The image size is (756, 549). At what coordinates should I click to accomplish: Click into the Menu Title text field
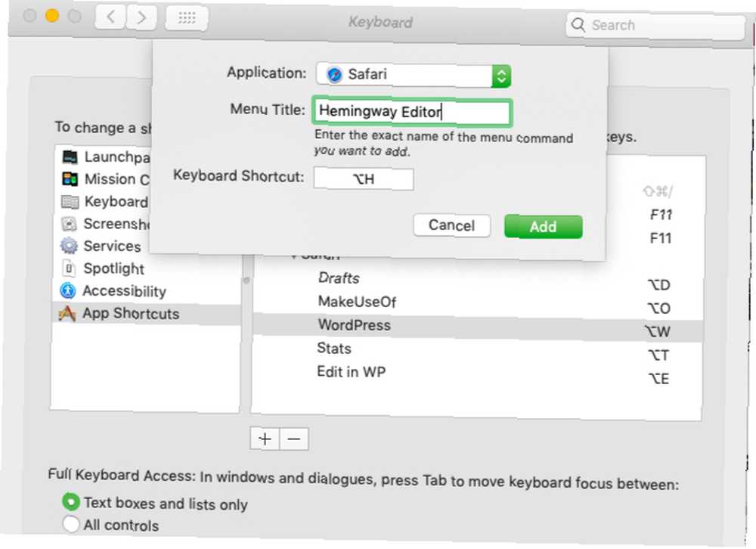click(411, 112)
